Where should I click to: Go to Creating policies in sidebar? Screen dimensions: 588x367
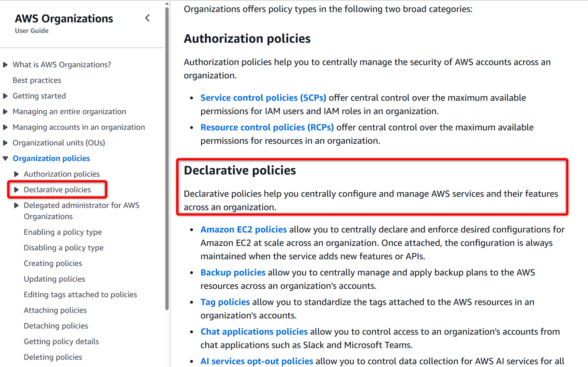[x=53, y=263]
